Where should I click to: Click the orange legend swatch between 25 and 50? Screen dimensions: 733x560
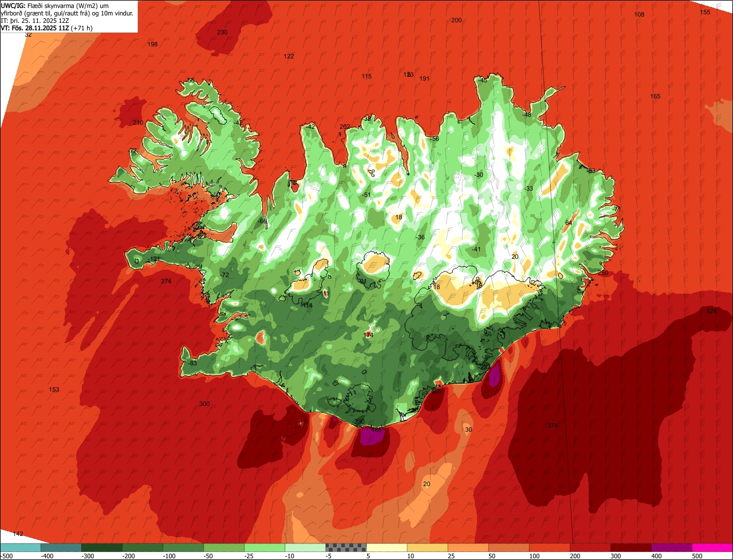pos(468,547)
